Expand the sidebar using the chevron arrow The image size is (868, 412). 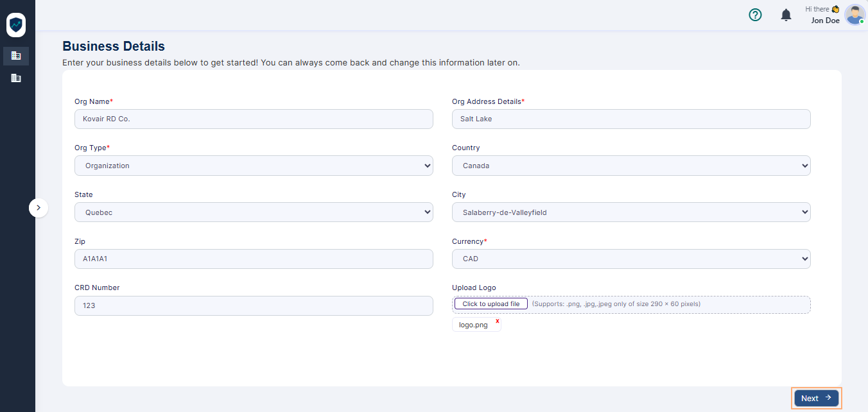39,207
